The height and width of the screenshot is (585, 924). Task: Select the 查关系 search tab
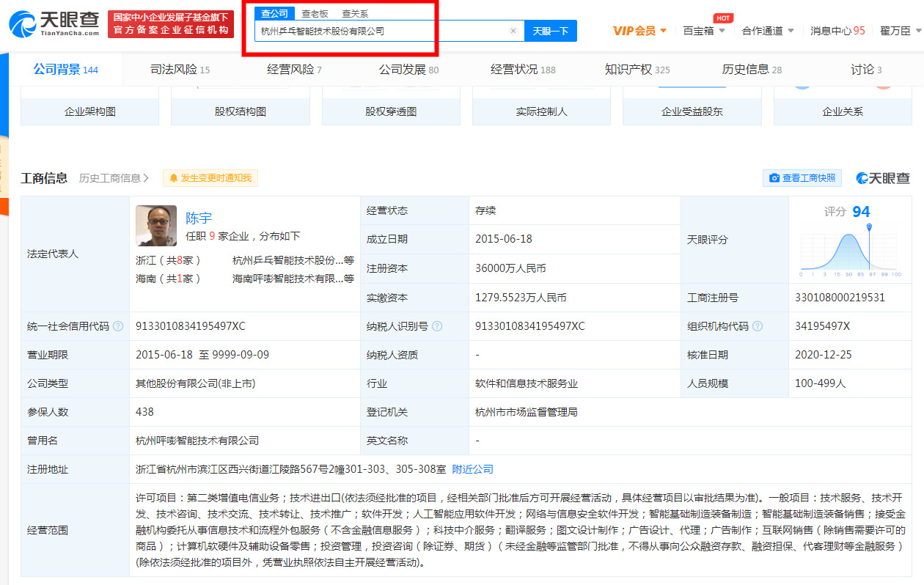coord(356,13)
